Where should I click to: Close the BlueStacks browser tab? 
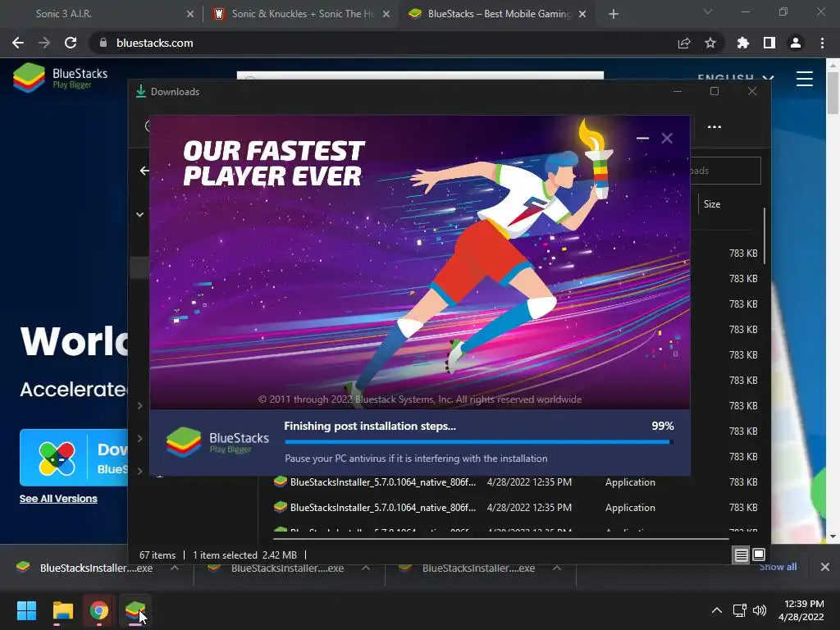[x=582, y=14]
